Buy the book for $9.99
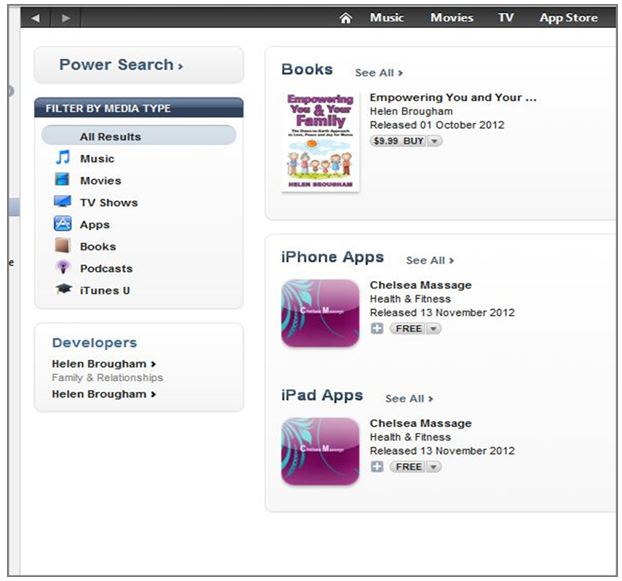 pyautogui.click(x=398, y=141)
